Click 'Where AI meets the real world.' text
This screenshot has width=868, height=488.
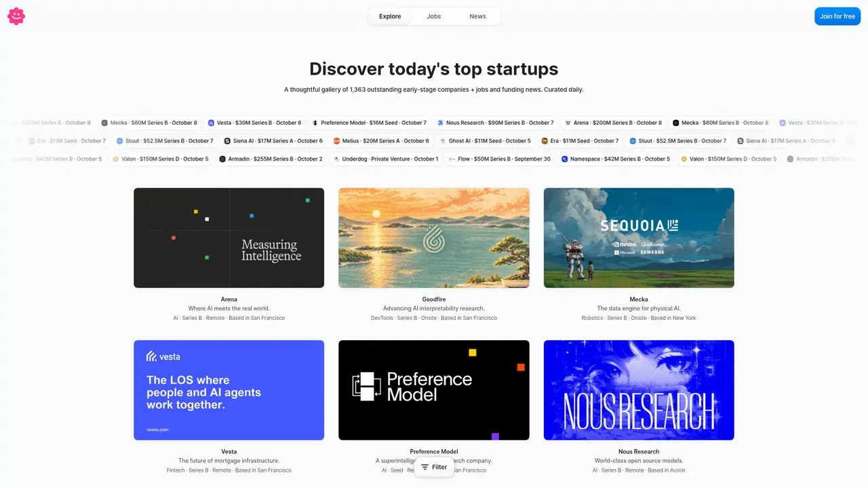click(229, 308)
